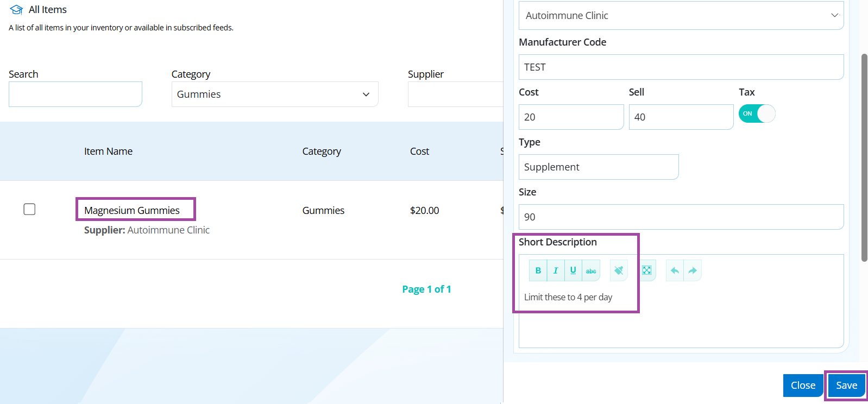The image size is (868, 404).
Task: Open the Autoimmune Clinic supplier dropdown
Action: (x=681, y=15)
